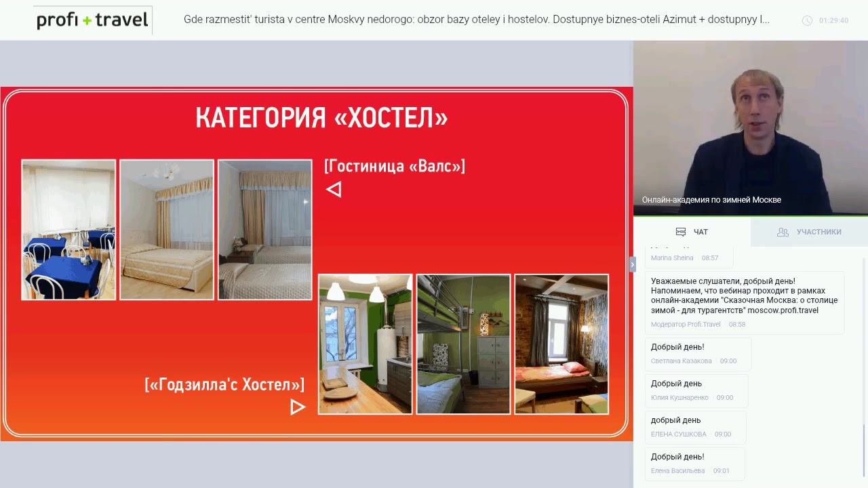Click the left-pointing triangle under Гостиница «Валс»
868x488 pixels.
pos(333,189)
